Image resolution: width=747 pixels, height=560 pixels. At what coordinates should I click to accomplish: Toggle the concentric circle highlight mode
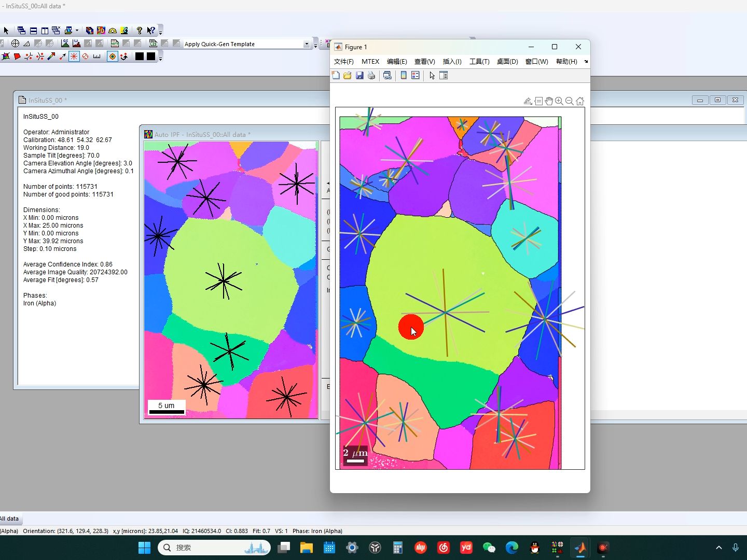click(x=113, y=57)
